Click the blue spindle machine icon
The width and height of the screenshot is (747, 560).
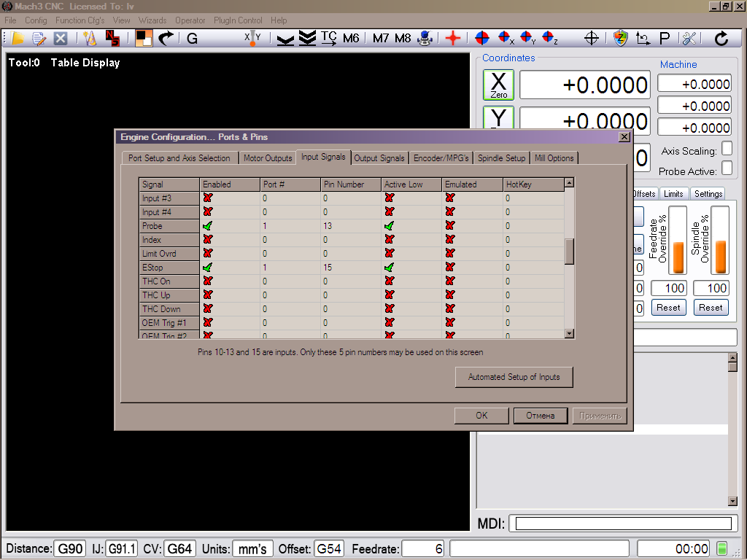[425, 38]
